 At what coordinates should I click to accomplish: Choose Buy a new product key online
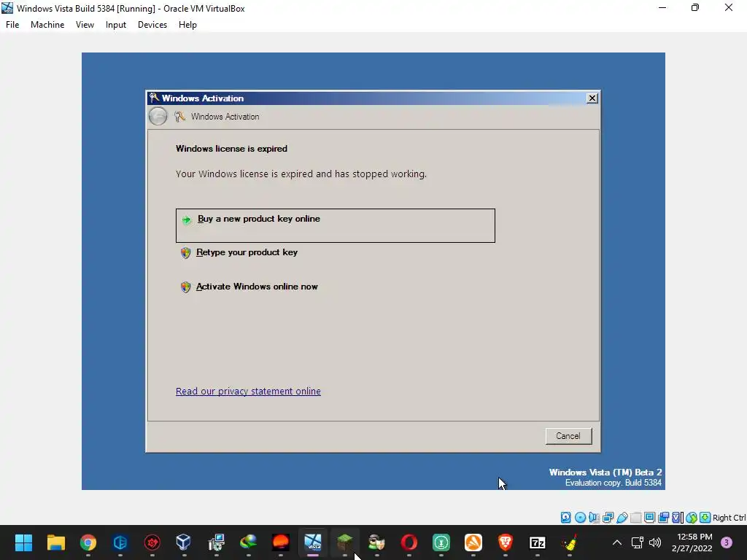coord(336,225)
